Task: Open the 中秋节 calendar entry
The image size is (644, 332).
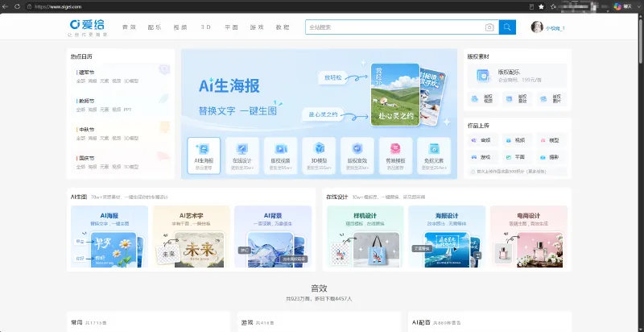Action: pos(87,130)
